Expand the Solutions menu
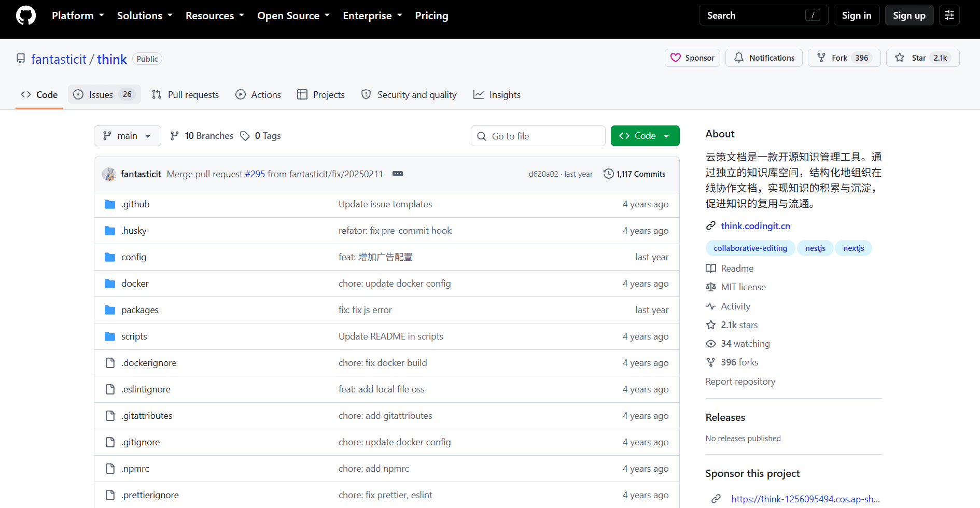Viewport: 980px width, 508px height. point(145,16)
